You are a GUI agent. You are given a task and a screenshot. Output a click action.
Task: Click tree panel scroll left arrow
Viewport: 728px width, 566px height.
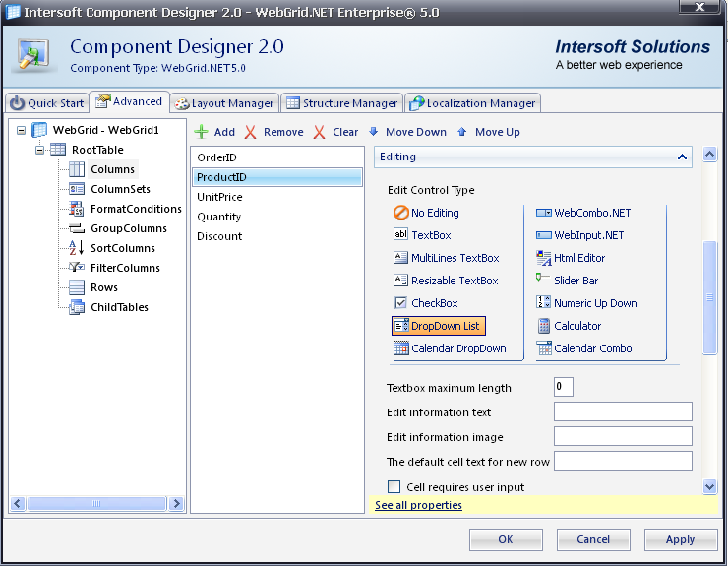pyautogui.click(x=18, y=503)
